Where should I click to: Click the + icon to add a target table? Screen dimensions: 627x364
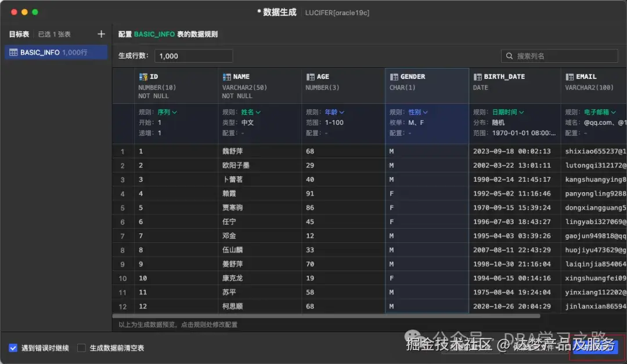(101, 34)
